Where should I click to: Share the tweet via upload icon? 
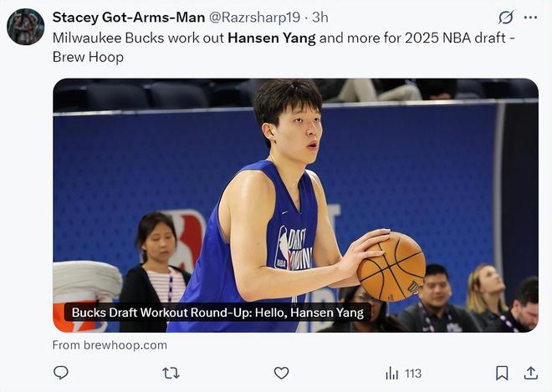[x=530, y=373]
